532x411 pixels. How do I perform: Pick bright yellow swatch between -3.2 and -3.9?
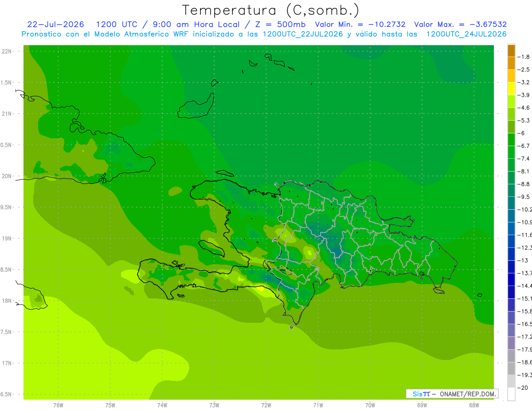[x=511, y=89]
